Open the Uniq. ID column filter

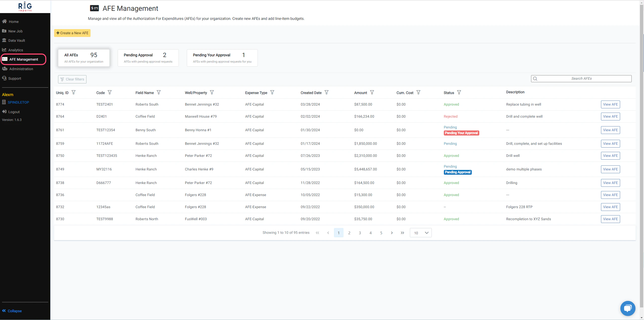pos(73,92)
